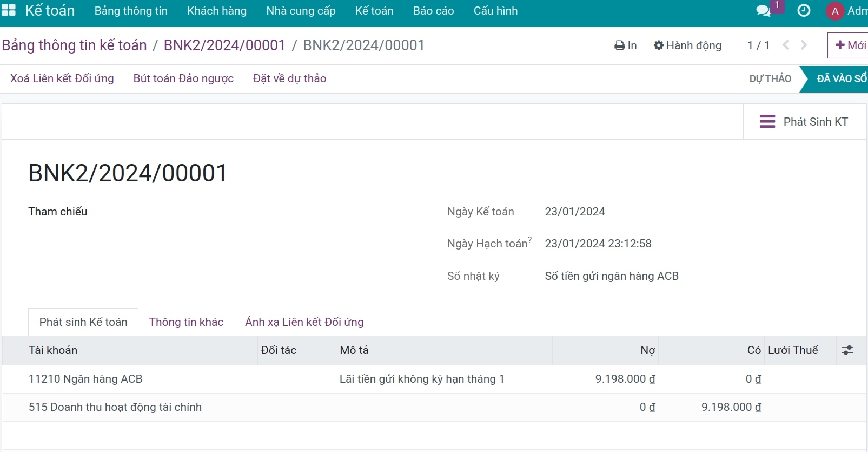This screenshot has height=452, width=868.
Task: Open column settings adjust icon
Action: 847,350
